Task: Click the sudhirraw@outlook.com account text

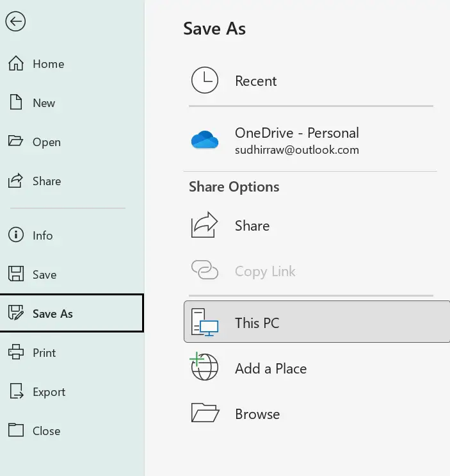Action: pyautogui.click(x=296, y=151)
